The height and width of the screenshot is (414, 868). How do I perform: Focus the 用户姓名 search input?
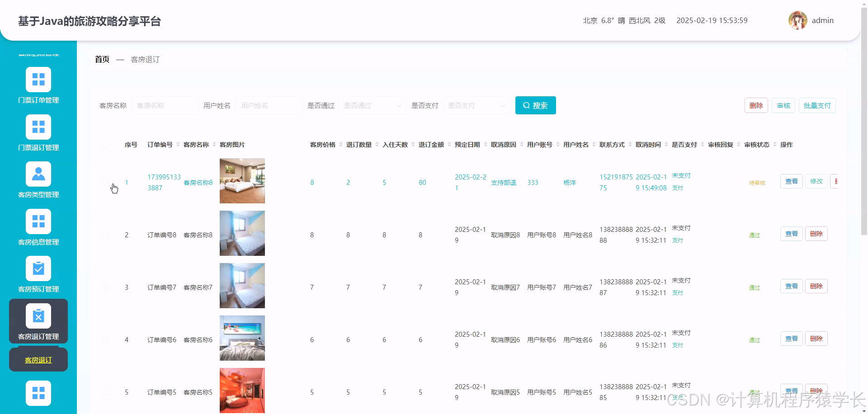(x=269, y=105)
